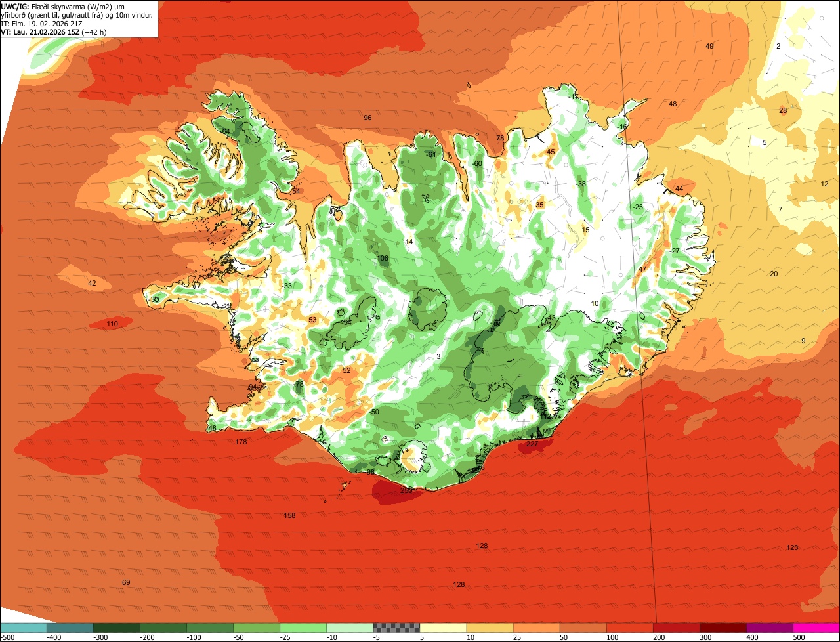Click the map value -50 in south Iceland

[373, 412]
